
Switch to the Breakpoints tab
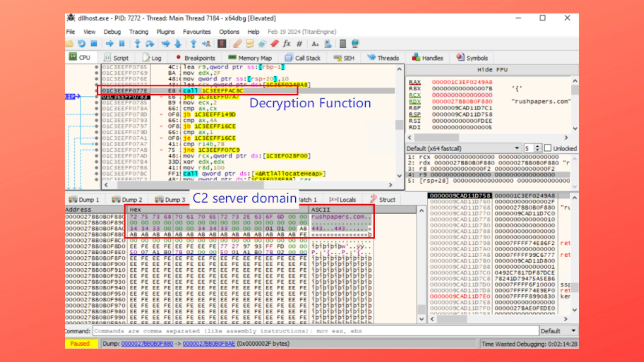tap(196, 58)
